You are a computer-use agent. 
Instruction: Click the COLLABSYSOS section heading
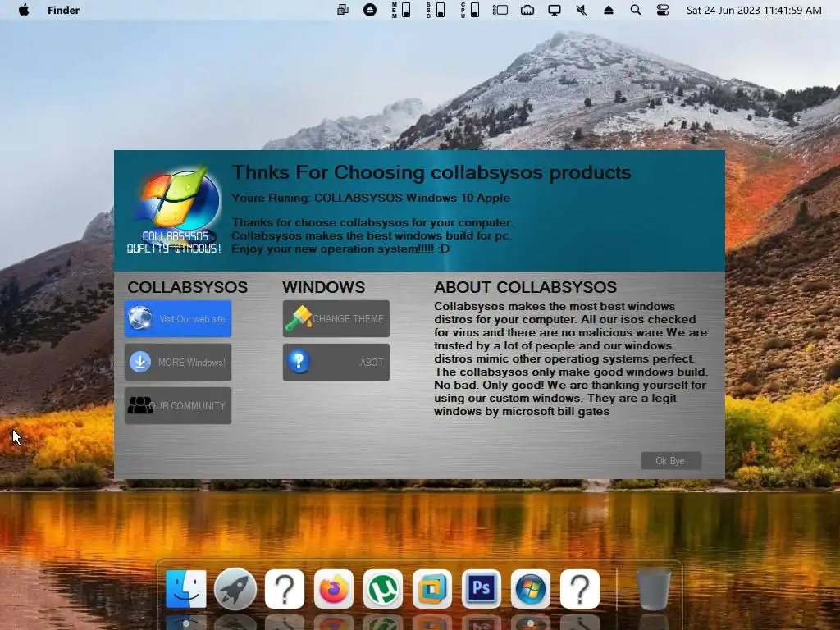click(188, 287)
